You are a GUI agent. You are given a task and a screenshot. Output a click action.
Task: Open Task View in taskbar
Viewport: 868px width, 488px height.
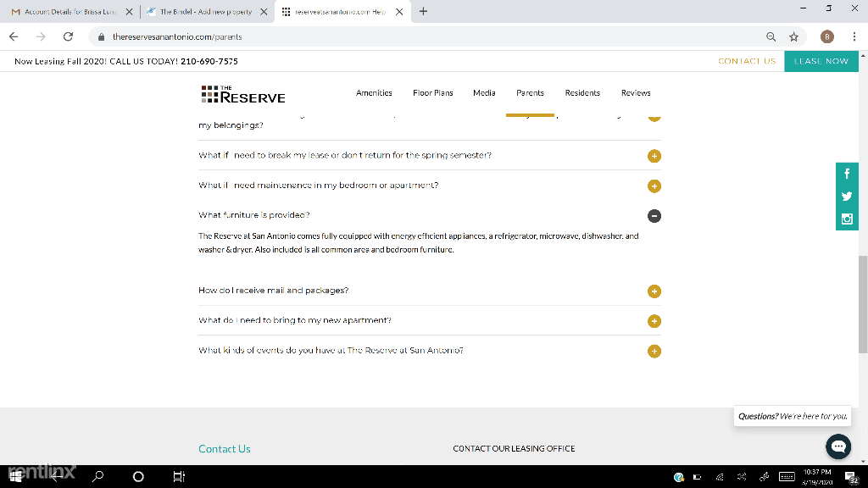pyautogui.click(x=179, y=476)
